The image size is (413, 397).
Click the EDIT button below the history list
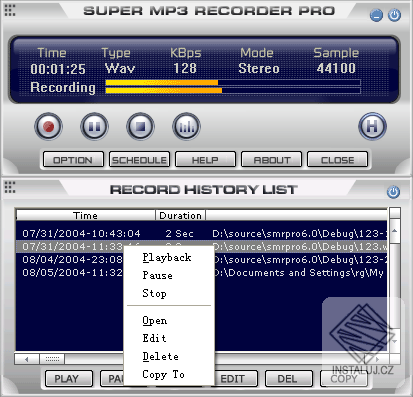tap(235, 378)
